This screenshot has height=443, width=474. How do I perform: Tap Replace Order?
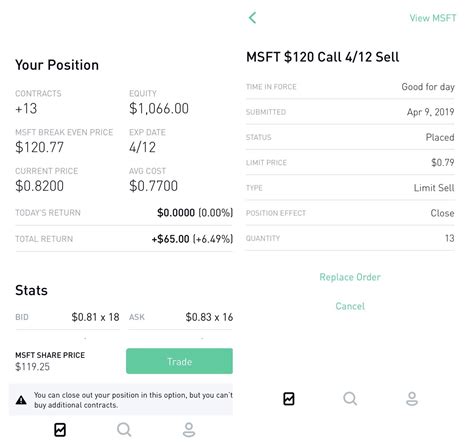point(350,277)
